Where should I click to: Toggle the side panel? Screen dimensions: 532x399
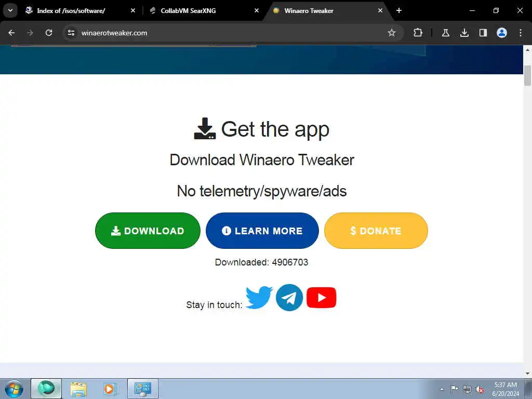(483, 33)
